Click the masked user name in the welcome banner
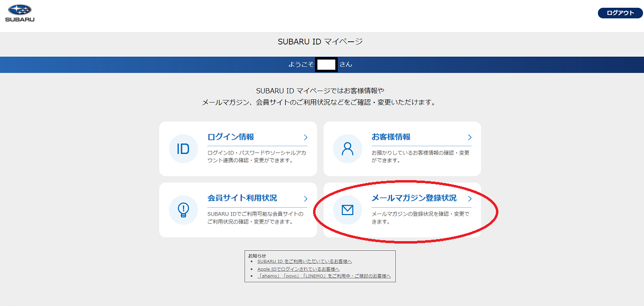 click(326, 64)
